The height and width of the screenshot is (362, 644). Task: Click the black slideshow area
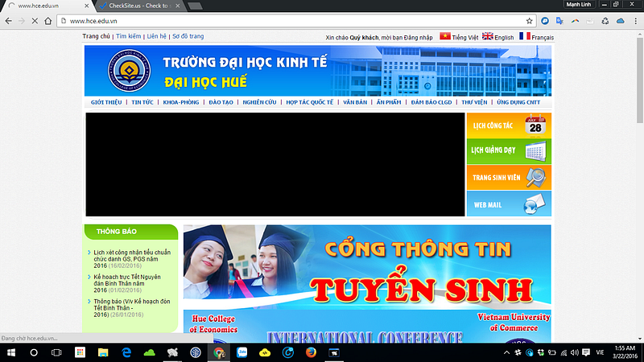275,164
